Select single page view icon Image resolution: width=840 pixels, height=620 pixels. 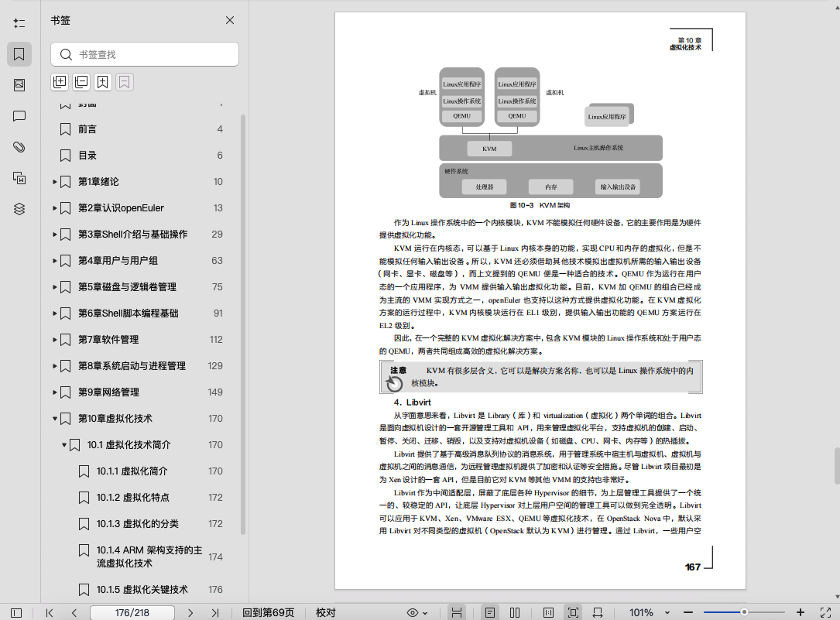[x=489, y=613]
